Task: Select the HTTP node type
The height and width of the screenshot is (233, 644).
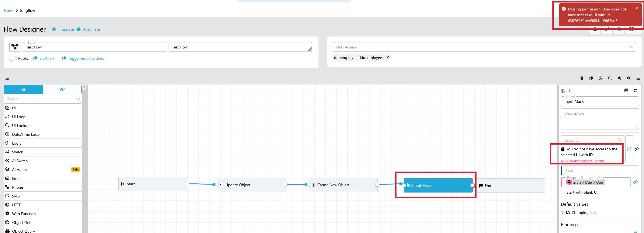Action: [x=43, y=205]
